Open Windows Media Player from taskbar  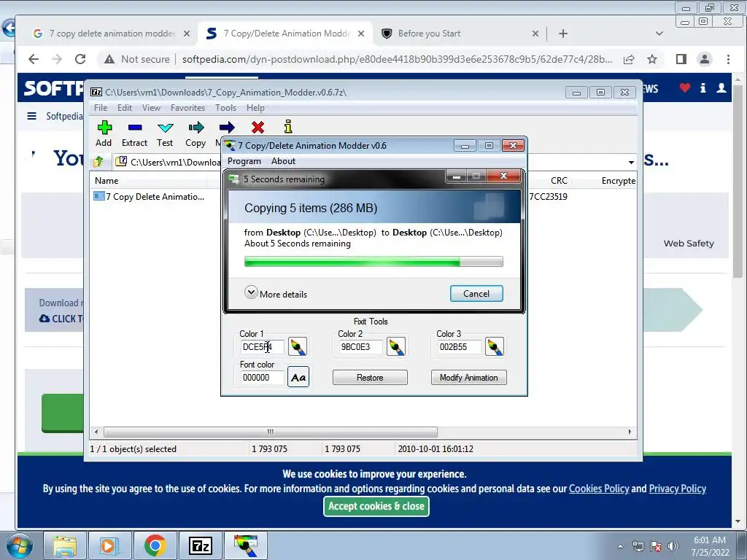coord(109,545)
